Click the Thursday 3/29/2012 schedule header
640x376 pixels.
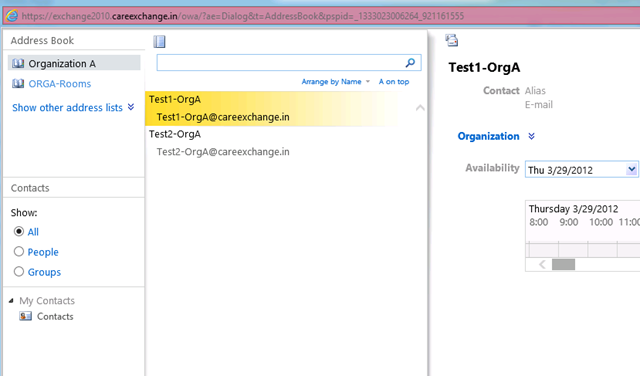tap(573, 209)
